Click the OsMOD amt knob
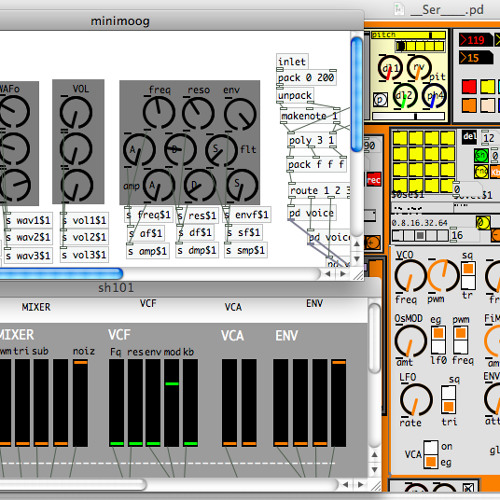This screenshot has height=500, width=500. click(410, 341)
